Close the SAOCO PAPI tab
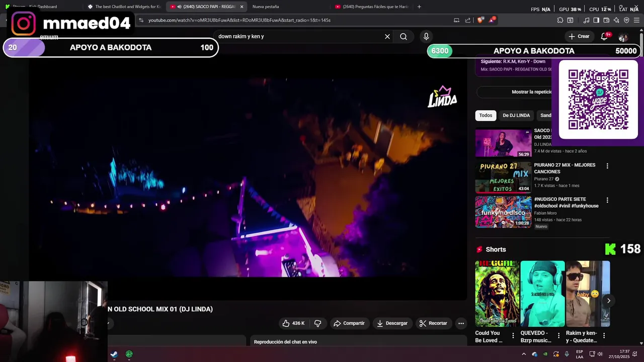 click(x=242, y=7)
